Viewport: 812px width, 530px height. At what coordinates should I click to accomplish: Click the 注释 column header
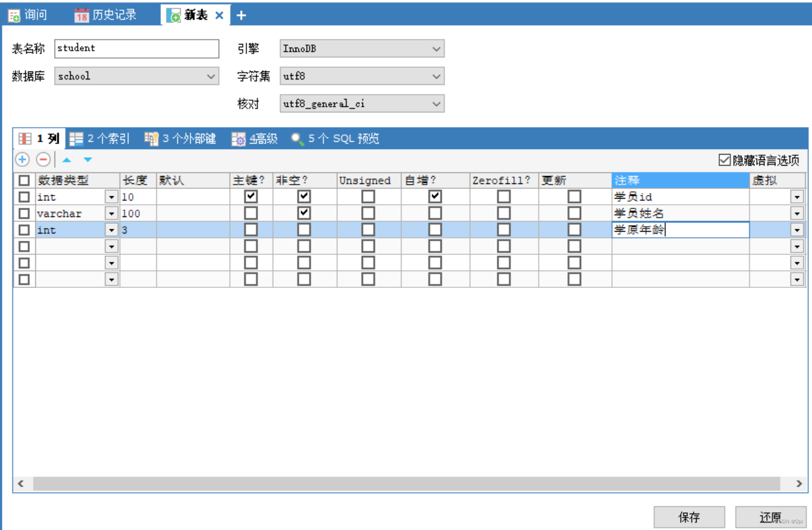coord(681,180)
